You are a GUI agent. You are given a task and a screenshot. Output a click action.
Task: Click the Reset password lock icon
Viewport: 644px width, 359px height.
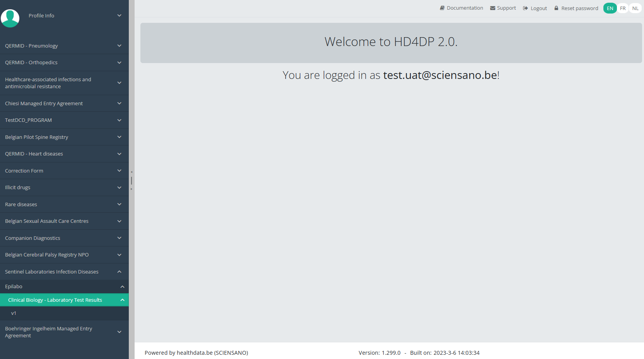tap(556, 8)
